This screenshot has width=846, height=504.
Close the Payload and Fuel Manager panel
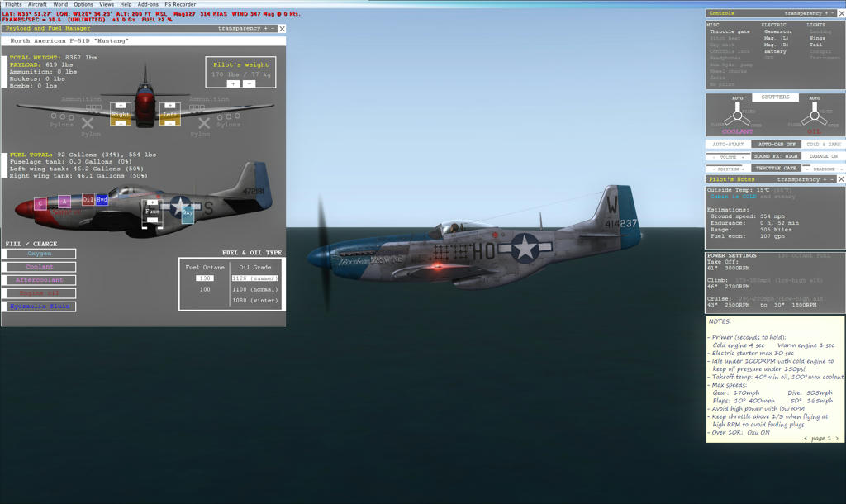(x=282, y=29)
